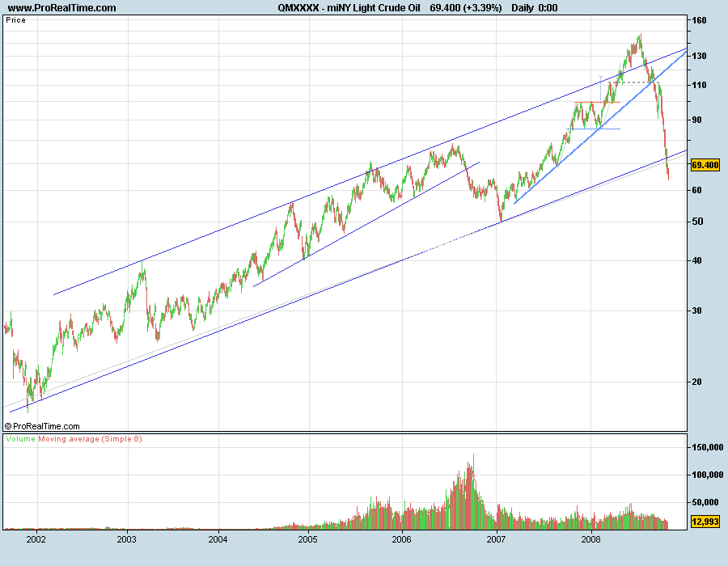Select the orange horizontal resistance line near 100
The width and height of the screenshot is (728, 566).
(597, 102)
